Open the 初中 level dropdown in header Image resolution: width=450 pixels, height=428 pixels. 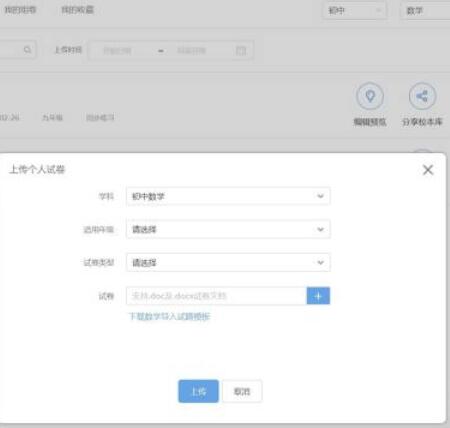tap(355, 11)
